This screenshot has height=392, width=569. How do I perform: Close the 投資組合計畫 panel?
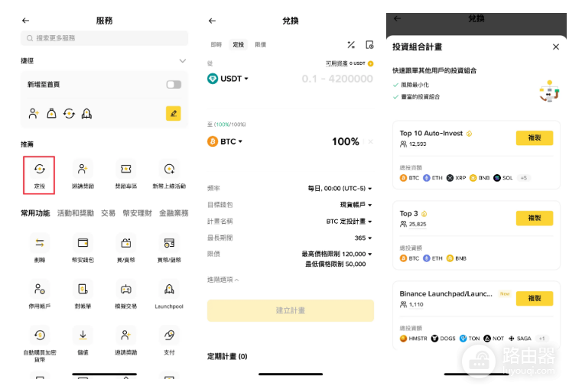[x=555, y=47]
